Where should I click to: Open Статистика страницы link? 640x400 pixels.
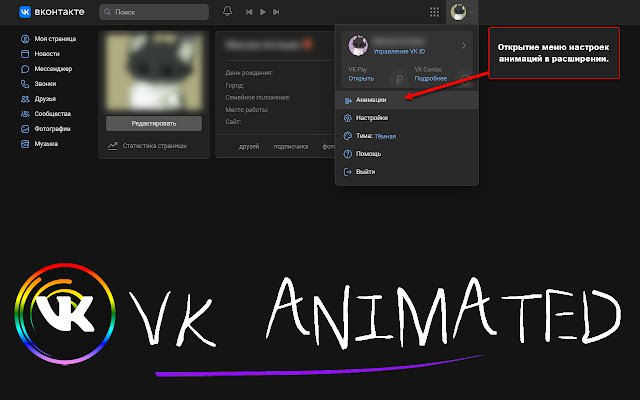tap(154, 146)
